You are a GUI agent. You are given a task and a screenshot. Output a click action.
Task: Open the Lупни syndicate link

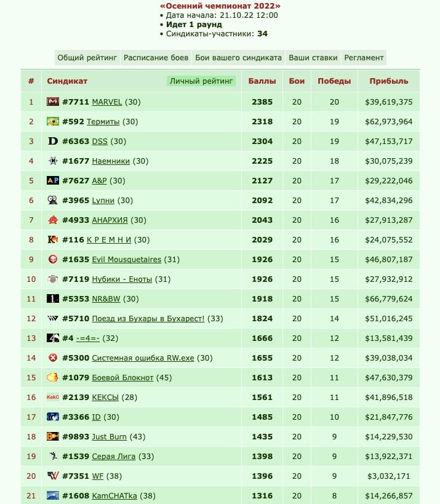[x=103, y=200]
